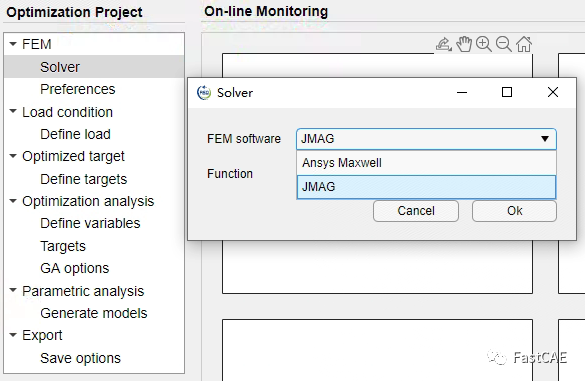Click the edit axes icon in plot toolbar
This screenshot has height=381, width=585.
pos(444,44)
